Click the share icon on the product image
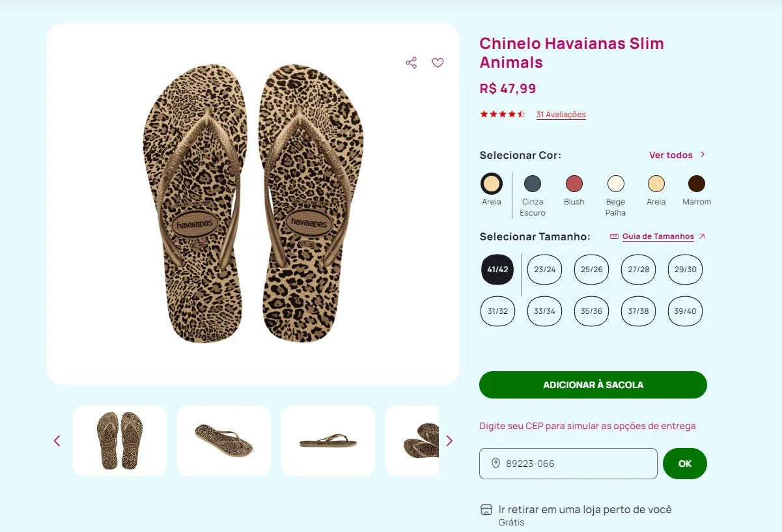Screen dimensions: 782x532 click(411, 63)
